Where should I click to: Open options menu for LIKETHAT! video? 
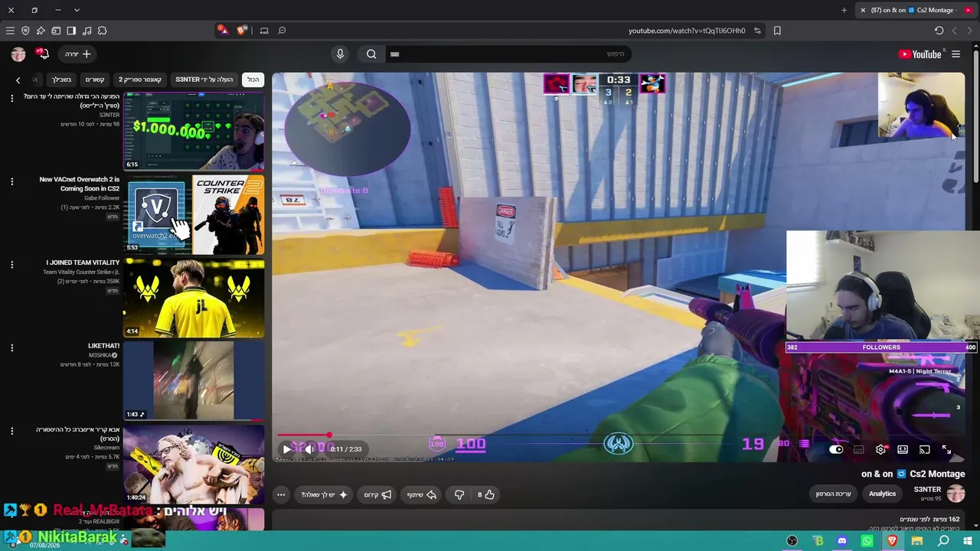(11, 348)
